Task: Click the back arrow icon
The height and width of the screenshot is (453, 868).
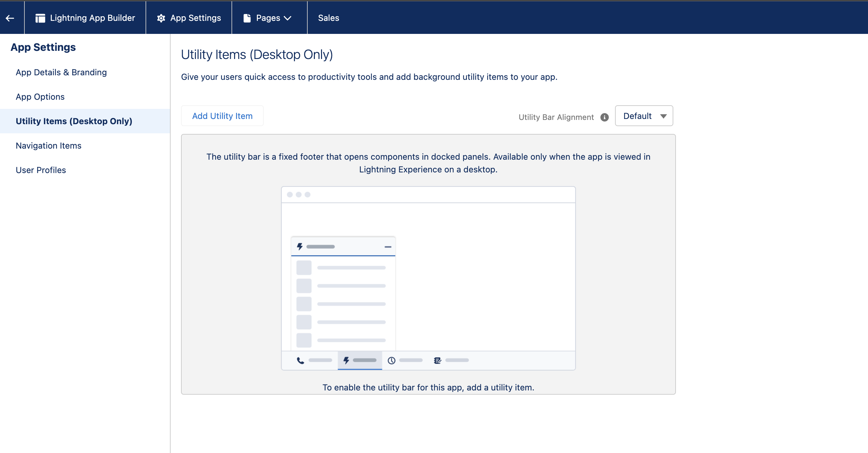Action: [10, 18]
